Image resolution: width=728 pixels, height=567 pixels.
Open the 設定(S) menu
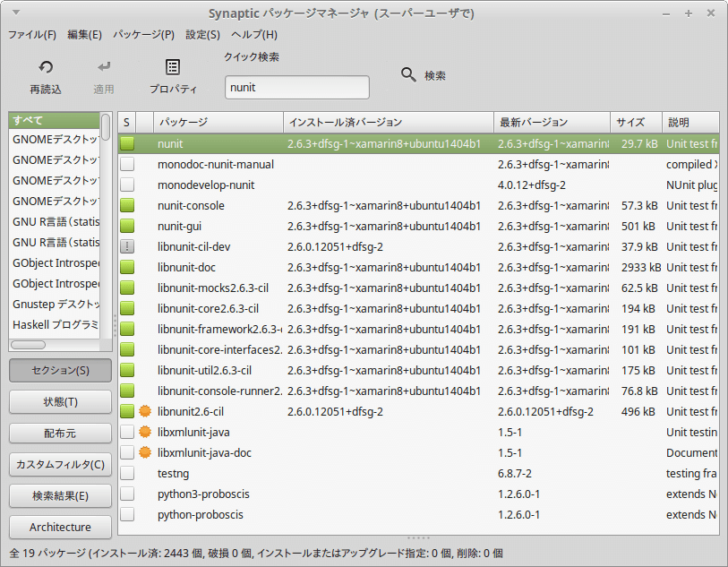point(203,35)
